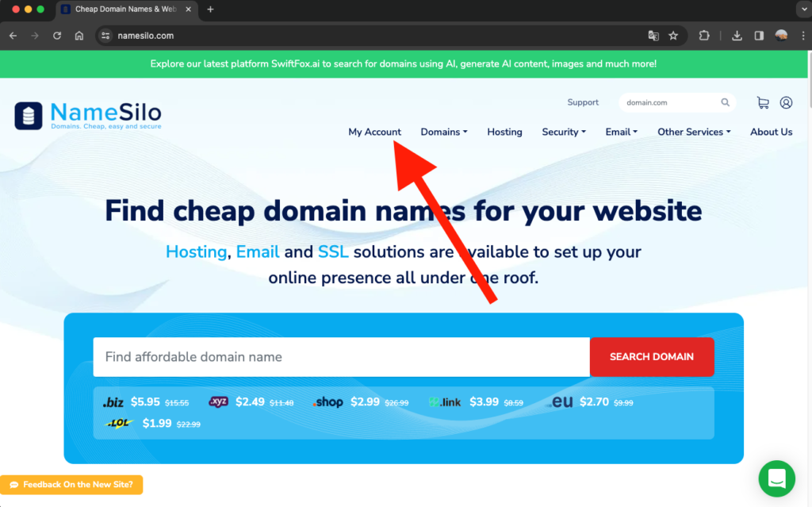Click the .LOL domain logo
This screenshot has width=812, height=507.
119,424
